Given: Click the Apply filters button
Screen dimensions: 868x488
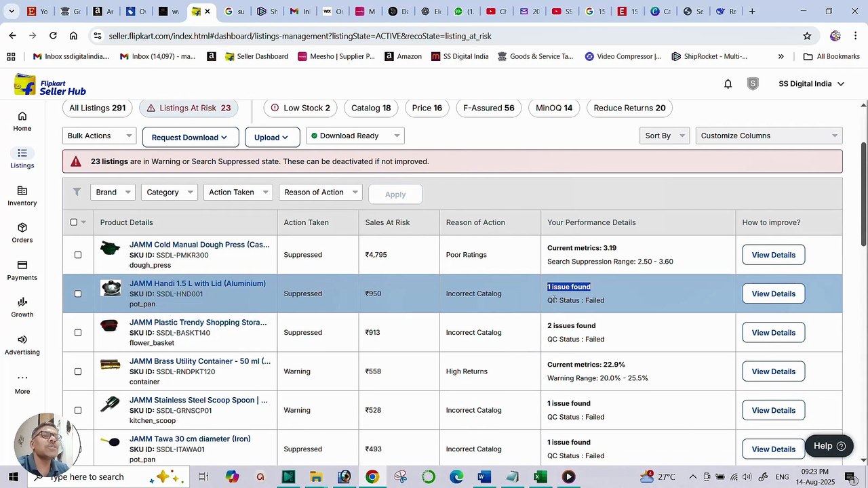Looking at the screenshot, I should (395, 194).
